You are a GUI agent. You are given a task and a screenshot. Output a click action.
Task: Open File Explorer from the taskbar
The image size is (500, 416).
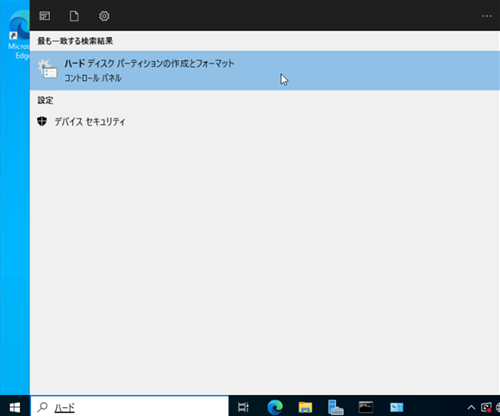[305, 407]
